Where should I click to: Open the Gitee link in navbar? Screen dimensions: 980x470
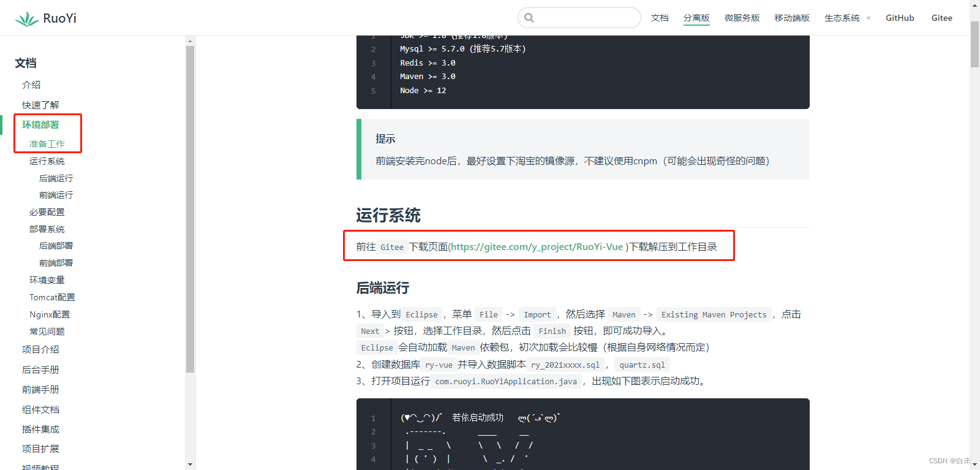click(941, 18)
